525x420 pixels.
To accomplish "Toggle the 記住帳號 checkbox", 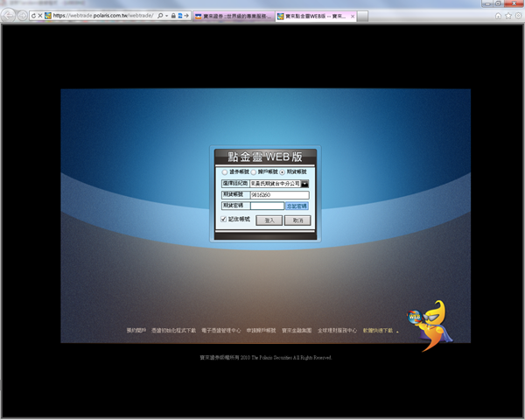I will coord(224,219).
